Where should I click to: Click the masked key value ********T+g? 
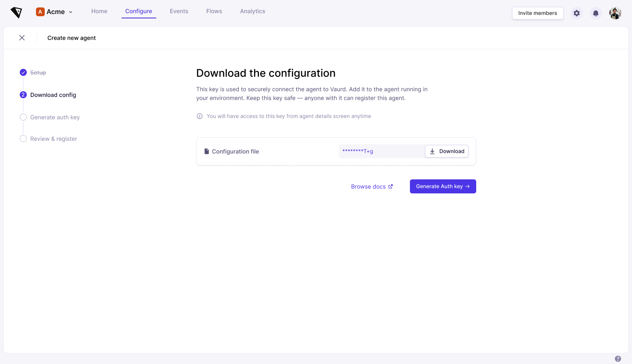358,151
